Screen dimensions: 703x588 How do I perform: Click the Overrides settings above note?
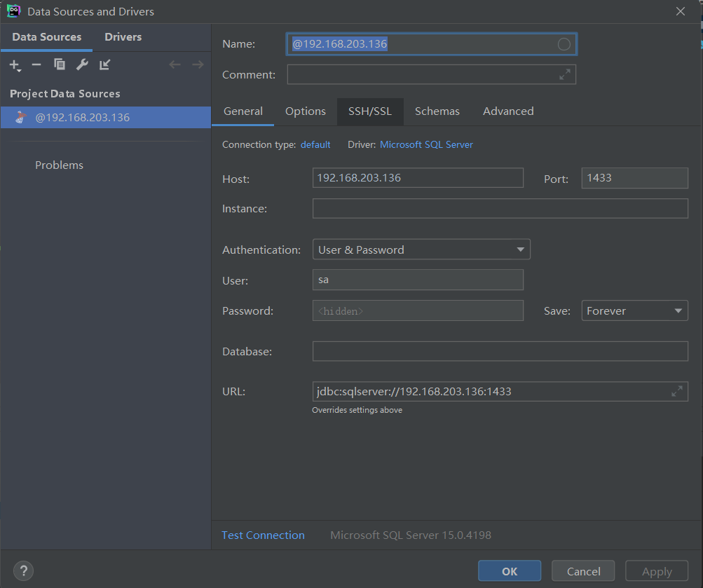point(357,410)
